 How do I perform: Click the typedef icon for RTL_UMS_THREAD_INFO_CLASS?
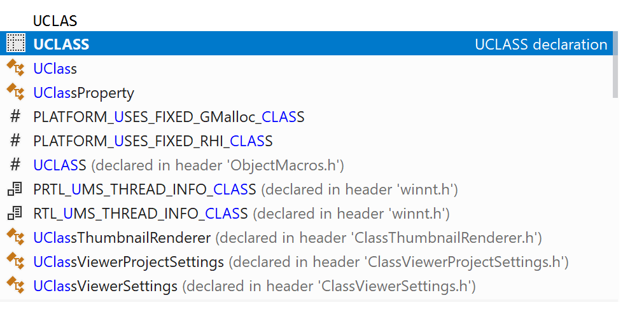point(15,213)
